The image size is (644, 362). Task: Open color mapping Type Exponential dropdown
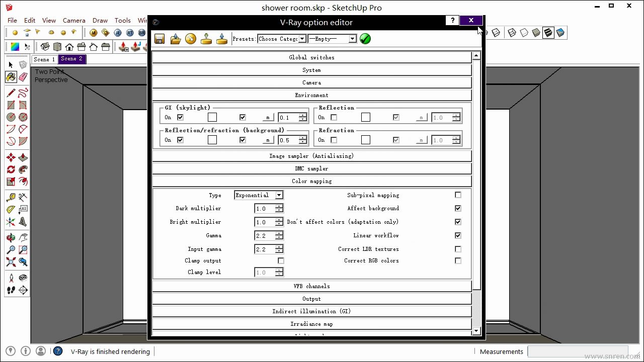(259, 195)
